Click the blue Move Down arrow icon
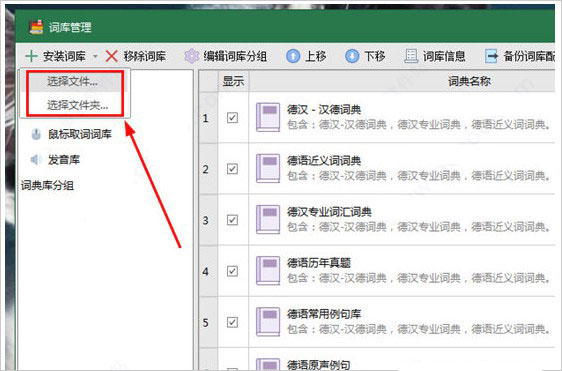 [x=352, y=56]
